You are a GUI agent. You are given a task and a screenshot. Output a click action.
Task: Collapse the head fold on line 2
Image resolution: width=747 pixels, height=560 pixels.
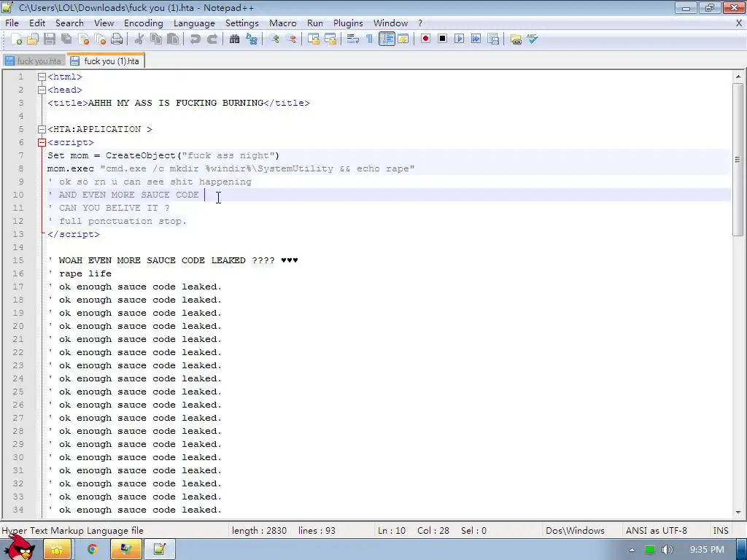42,90
